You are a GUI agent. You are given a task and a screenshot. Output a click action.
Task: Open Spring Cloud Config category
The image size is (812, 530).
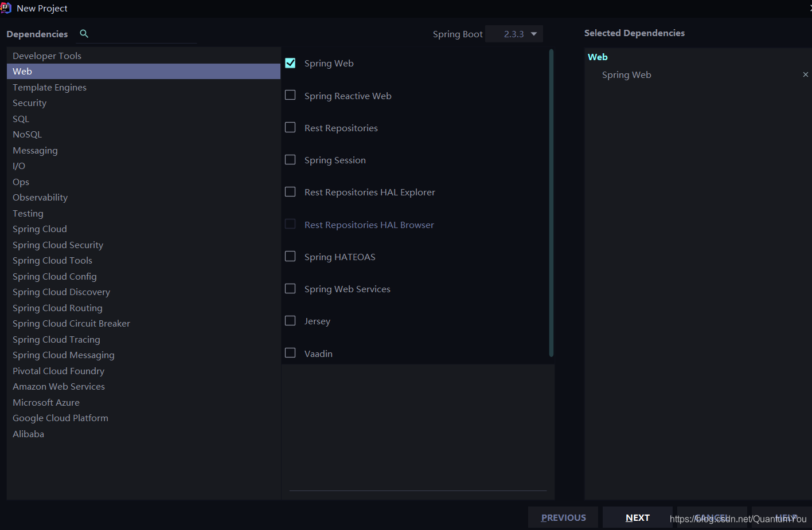[x=143, y=276]
